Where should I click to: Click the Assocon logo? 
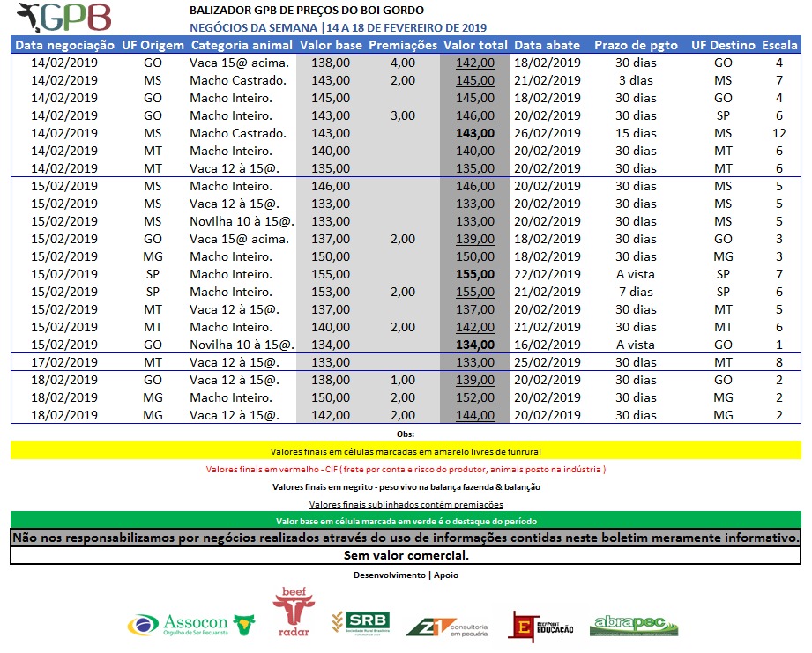[x=191, y=625]
